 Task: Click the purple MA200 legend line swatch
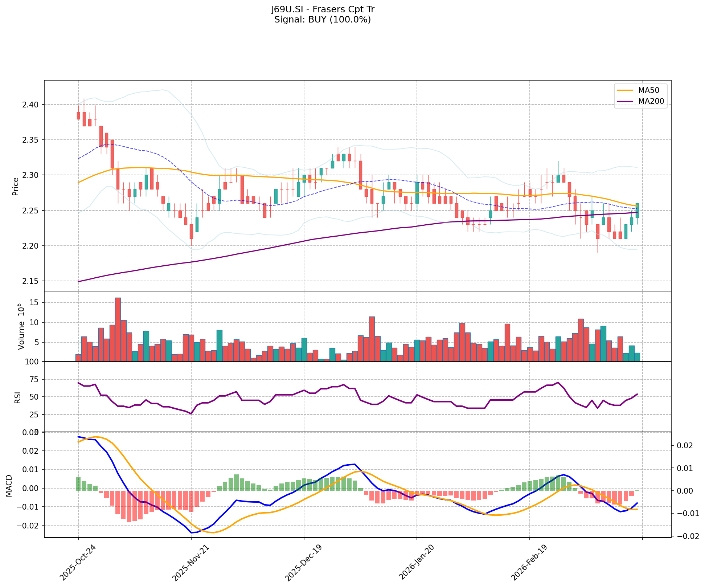click(x=624, y=101)
